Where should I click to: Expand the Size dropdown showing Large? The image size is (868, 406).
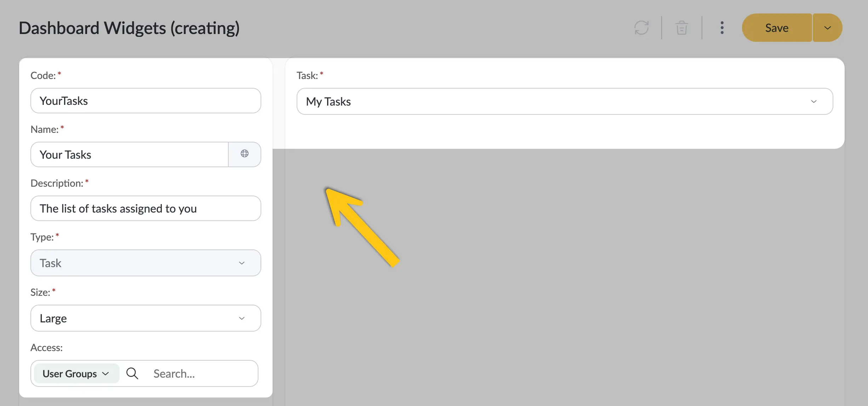pos(146,318)
